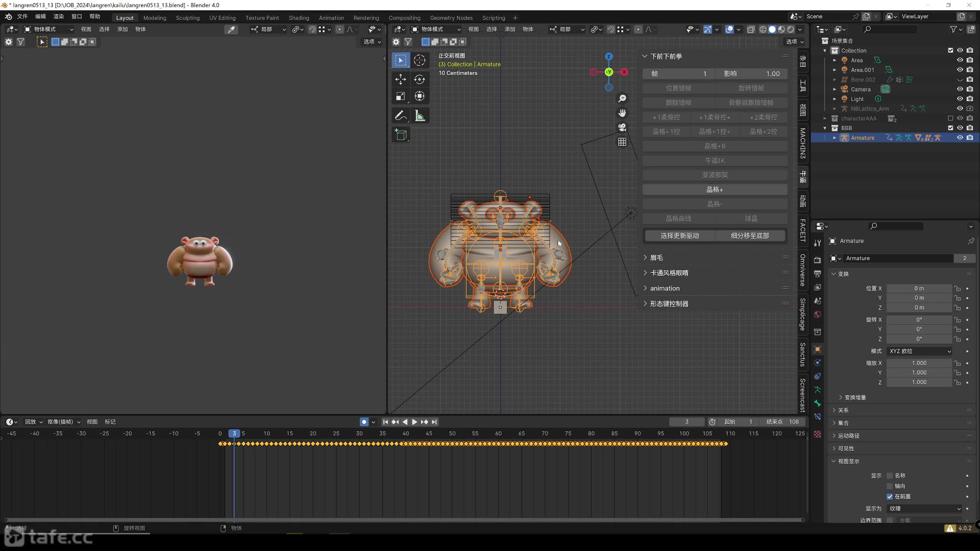The width and height of the screenshot is (980, 551).
Task: Pick the Scale tool
Action: pyautogui.click(x=400, y=96)
